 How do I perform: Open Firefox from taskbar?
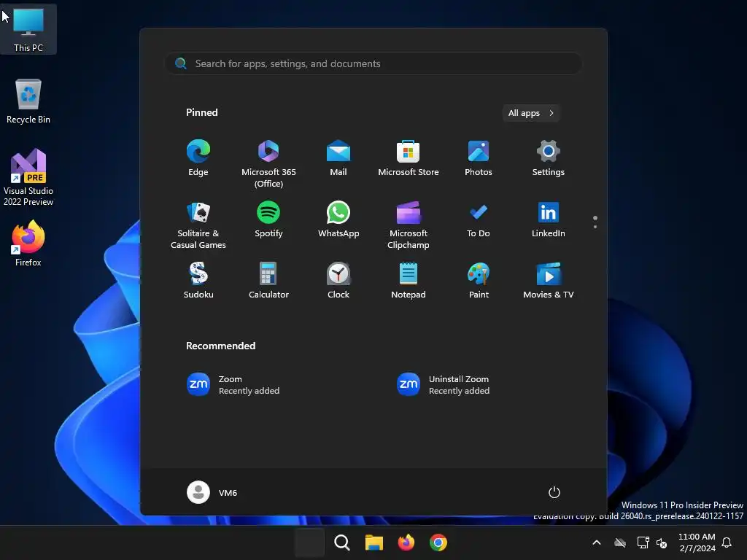[406, 542]
